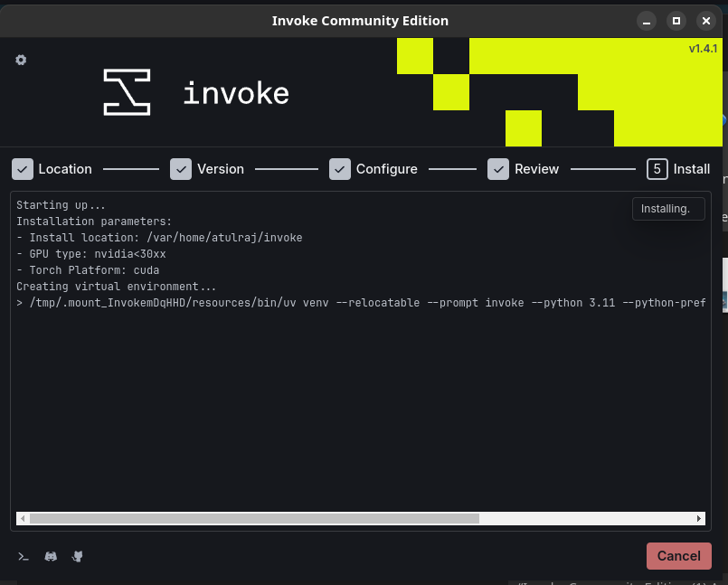Viewport: 728px width, 585px height.
Task: Click the Install location log line
Action: (159, 238)
